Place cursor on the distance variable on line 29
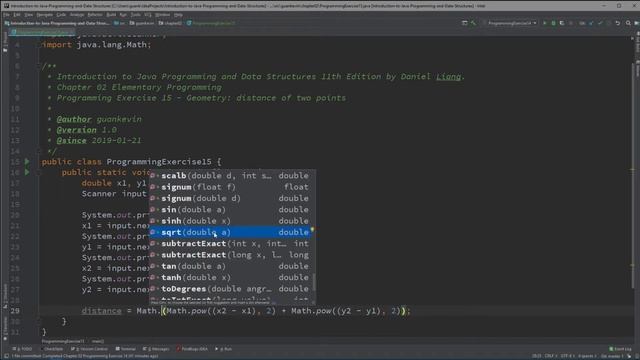This screenshot has height=360, width=640. pyautogui.click(x=101, y=311)
